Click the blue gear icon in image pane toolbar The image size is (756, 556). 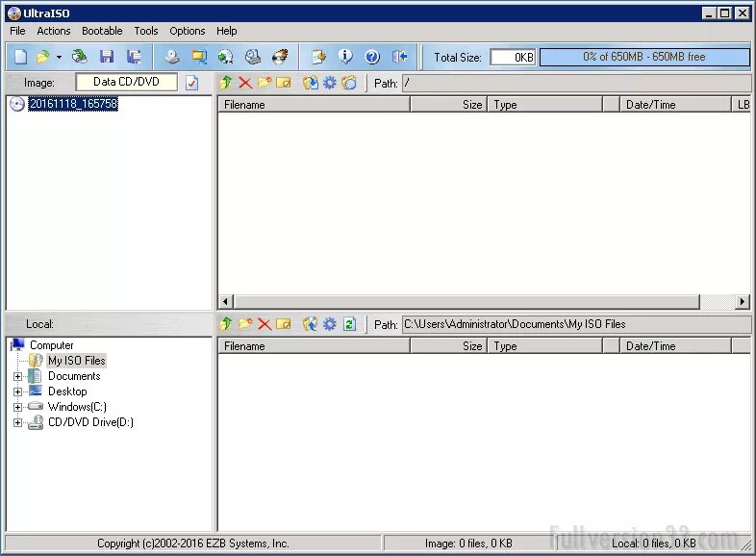tap(329, 83)
